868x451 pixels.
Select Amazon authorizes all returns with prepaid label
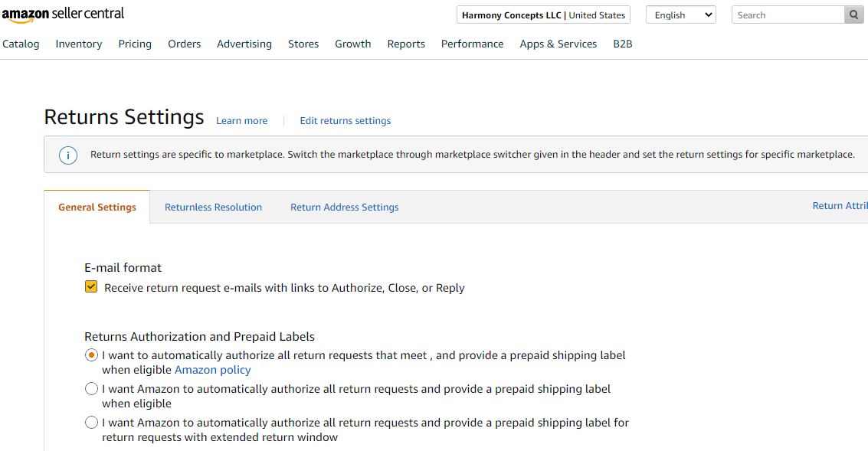(92, 389)
